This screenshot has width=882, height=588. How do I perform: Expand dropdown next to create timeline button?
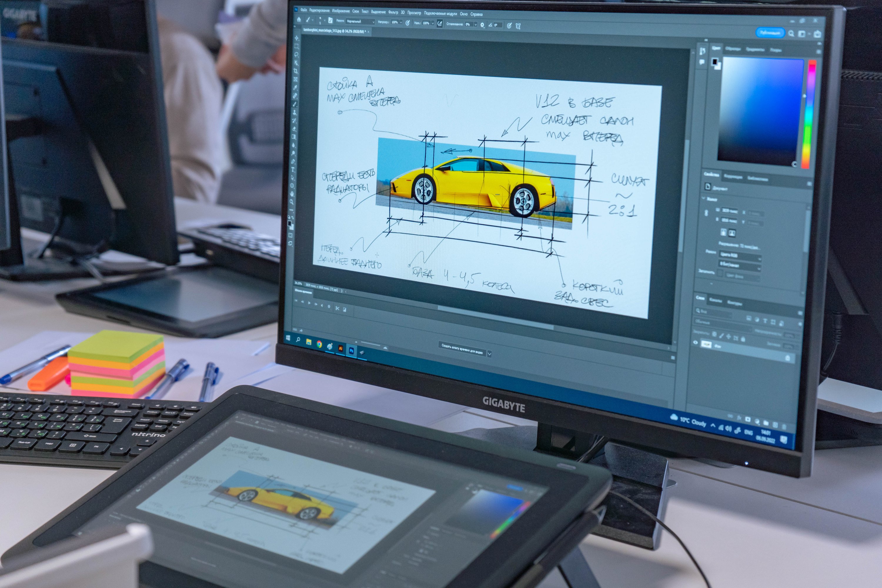click(x=489, y=354)
